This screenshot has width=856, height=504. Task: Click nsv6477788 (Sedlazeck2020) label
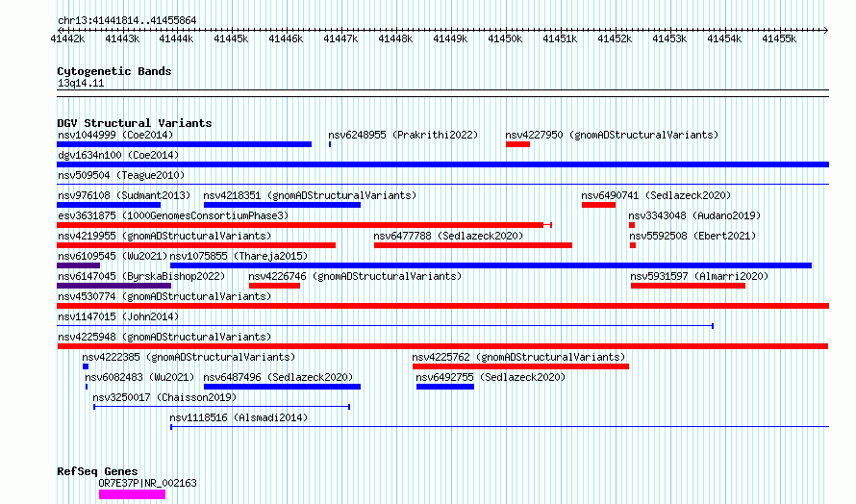(x=448, y=236)
